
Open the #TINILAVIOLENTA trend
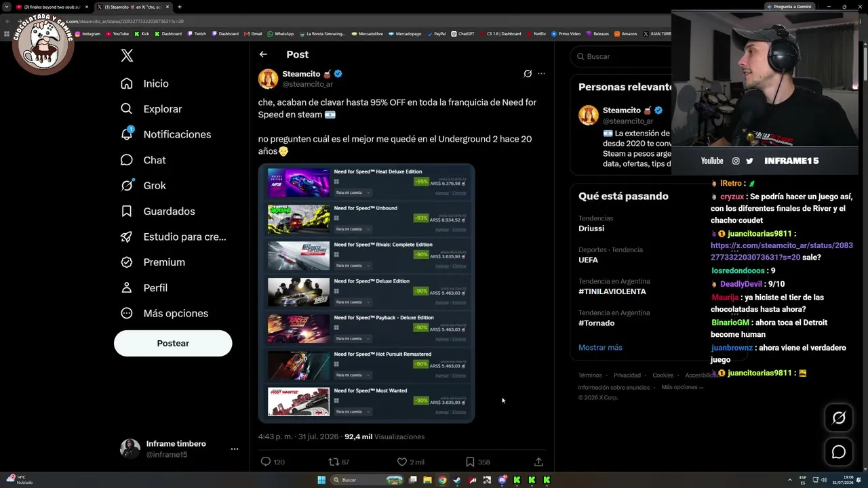[612, 291]
